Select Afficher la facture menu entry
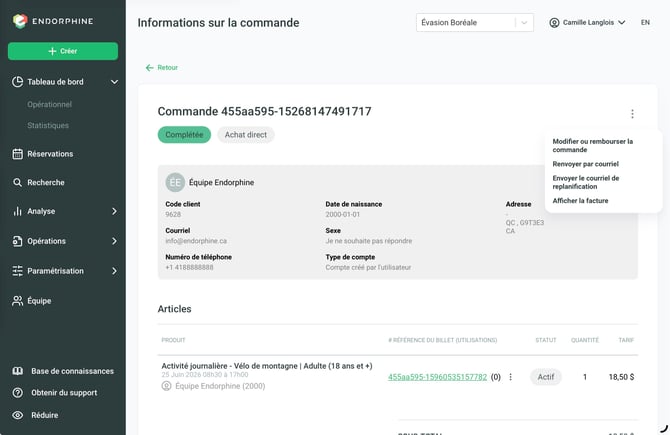The width and height of the screenshot is (670, 435). tap(580, 200)
